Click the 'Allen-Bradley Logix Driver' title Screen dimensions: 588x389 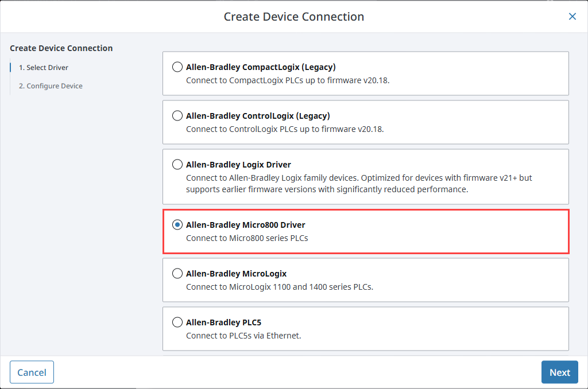coord(238,165)
